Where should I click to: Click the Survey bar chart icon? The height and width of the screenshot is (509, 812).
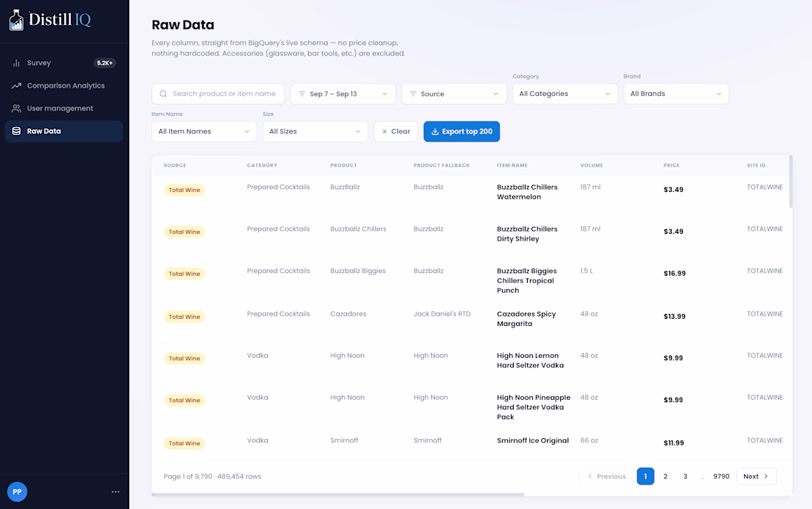click(16, 63)
